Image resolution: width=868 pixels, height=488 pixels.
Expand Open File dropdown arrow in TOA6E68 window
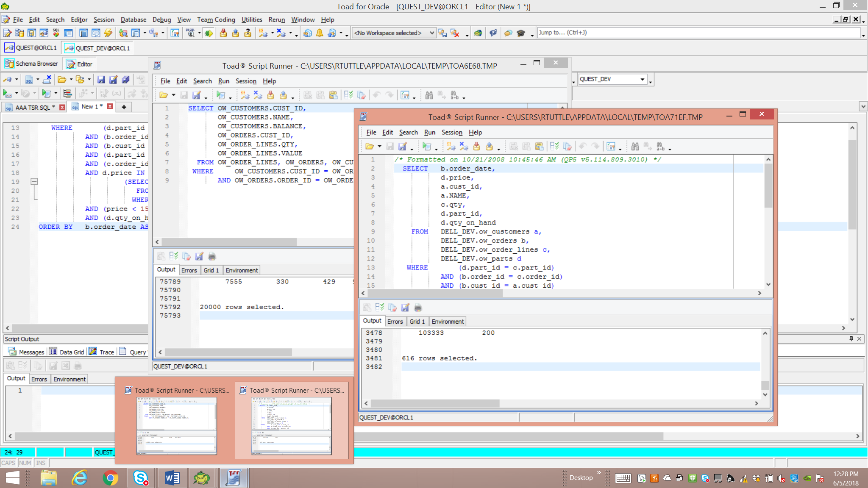click(173, 95)
